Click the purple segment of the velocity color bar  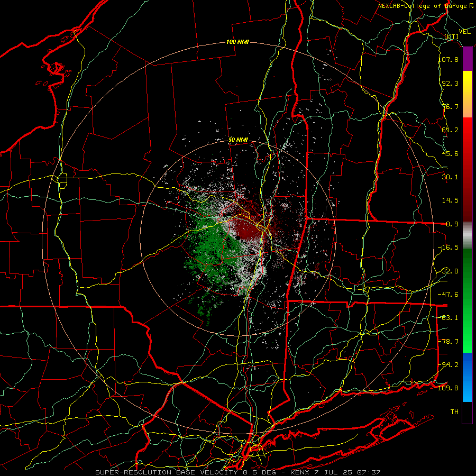(467, 59)
